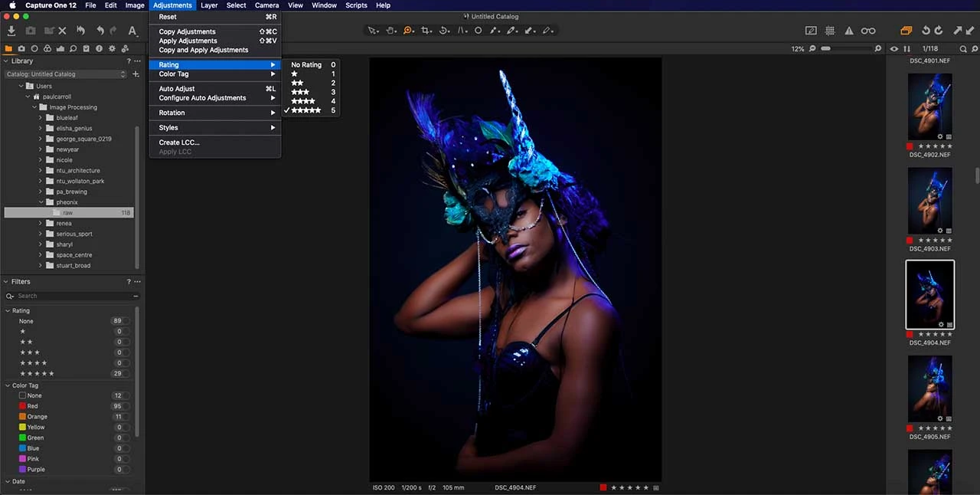
Task: Click the plus button beside catalog dropdown
Action: 136,74
